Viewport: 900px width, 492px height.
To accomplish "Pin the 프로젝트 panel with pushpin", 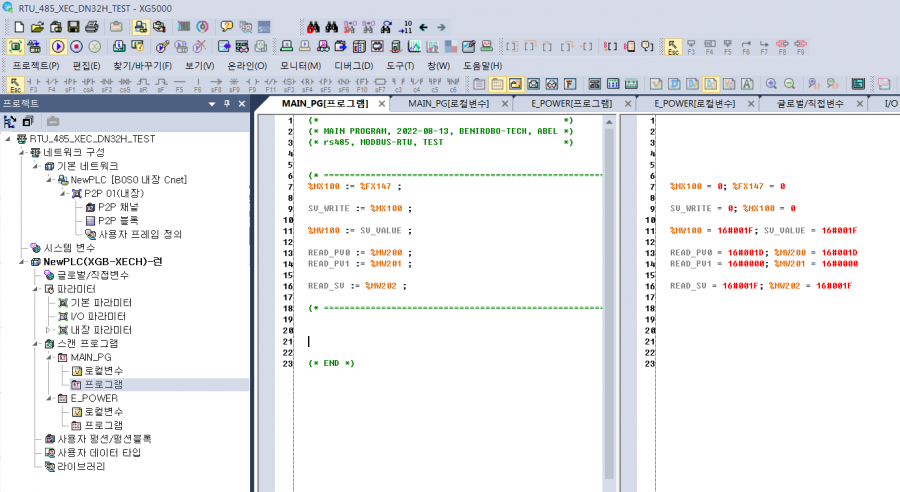I will [226, 103].
